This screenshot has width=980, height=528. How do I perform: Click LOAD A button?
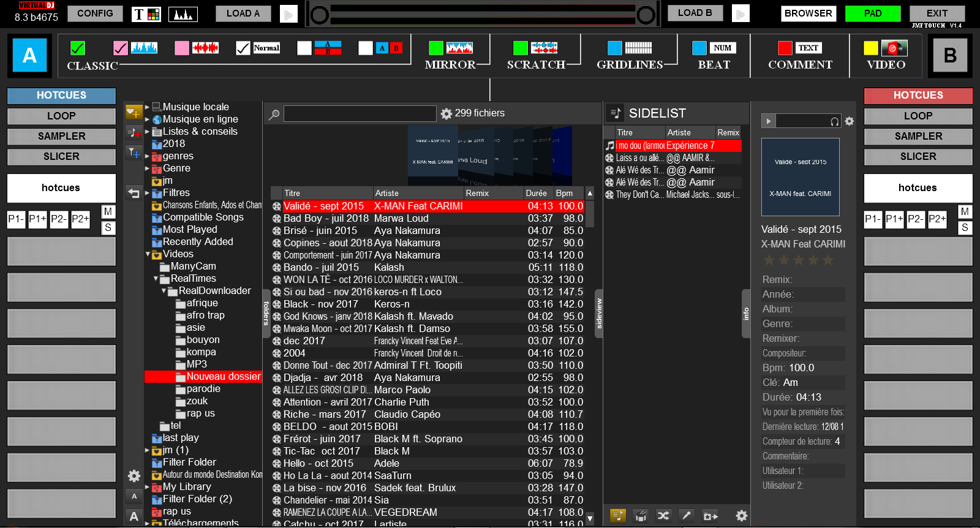tap(243, 13)
